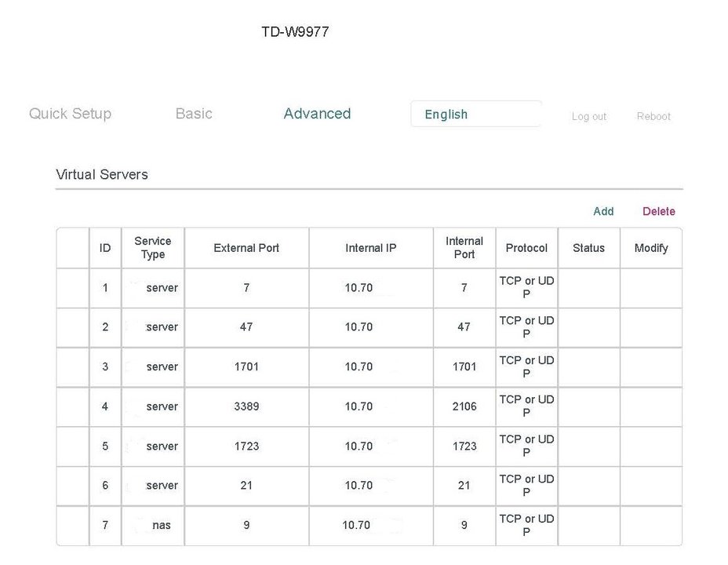Viewport: 728px width, 565px height.
Task: Click external port 1723 in row 5
Action: [x=246, y=447]
